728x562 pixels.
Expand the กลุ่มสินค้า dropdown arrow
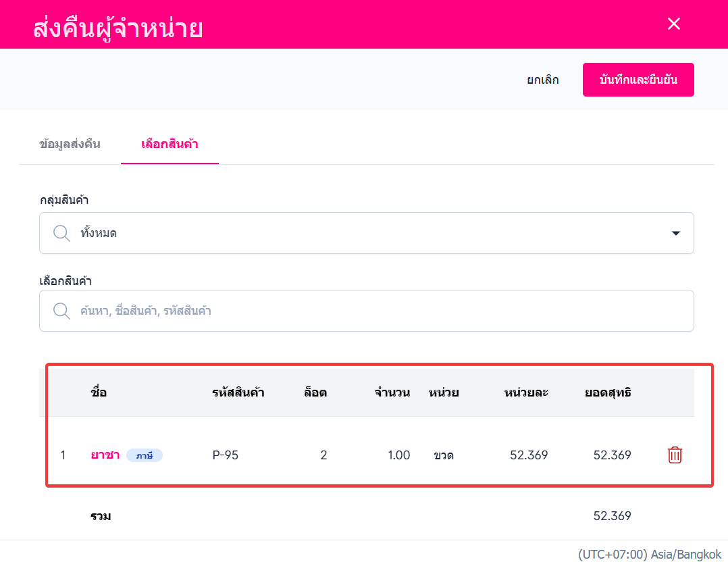point(675,234)
